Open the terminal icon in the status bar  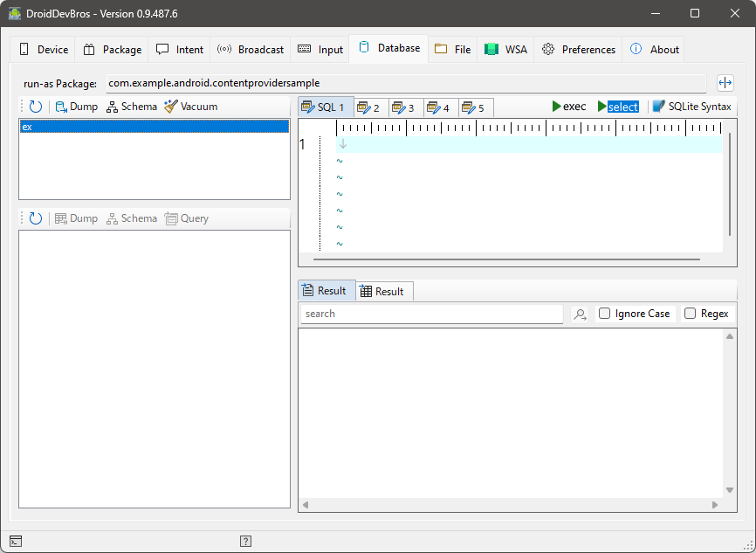tap(16, 541)
